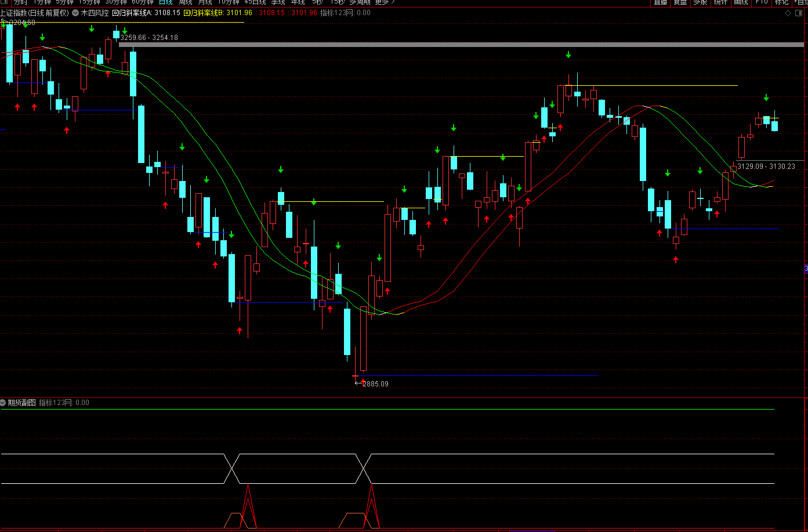Expand the 更多 periods menu
Image resolution: width=808 pixels, height=532 pixels.
(385, 2)
